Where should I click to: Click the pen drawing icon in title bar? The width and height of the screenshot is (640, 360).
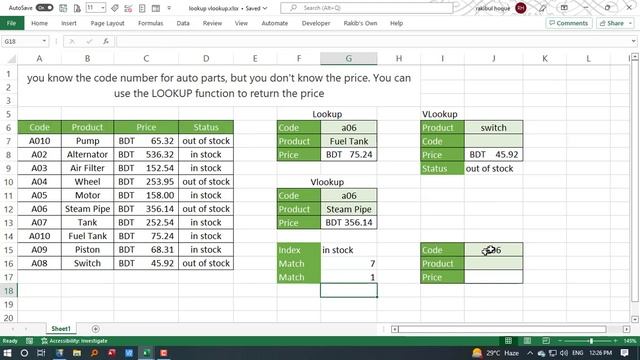click(x=542, y=8)
